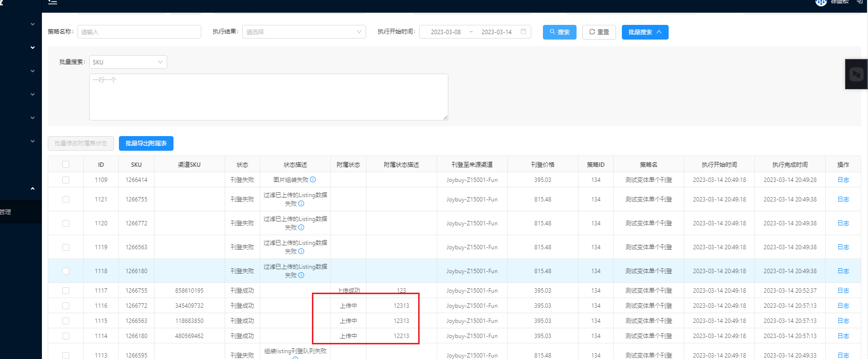
Task: Select the checkbox for row ID 1120
Action: (66, 223)
